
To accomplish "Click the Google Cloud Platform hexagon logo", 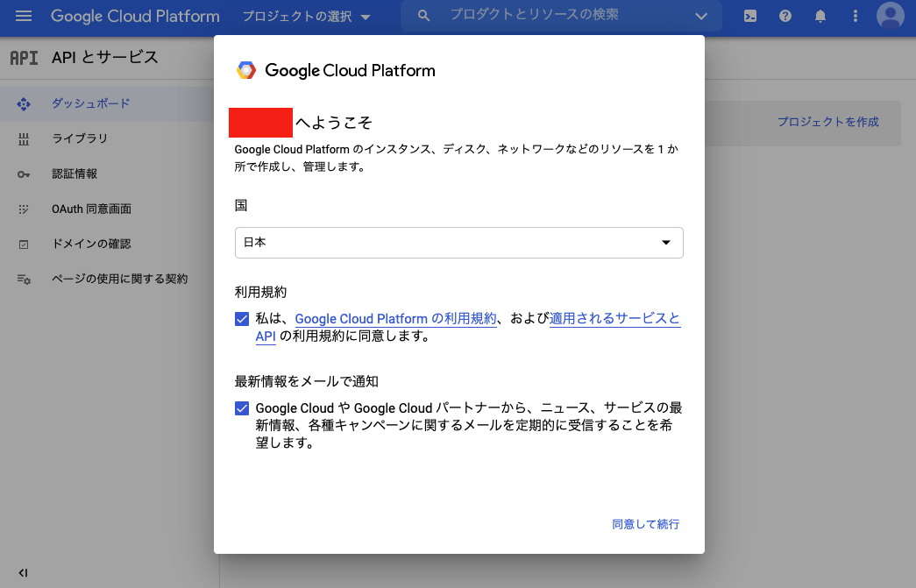I will 246,70.
